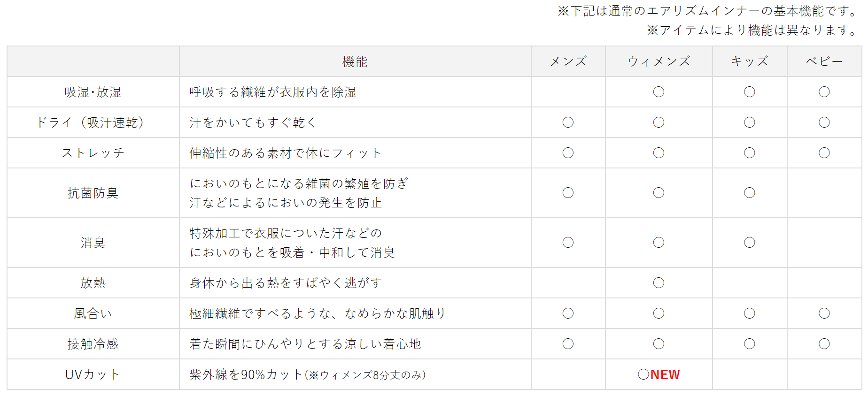Click キッズ circle in 抗菌防臭 row
Screen dimensions: 868x396
pos(750,193)
